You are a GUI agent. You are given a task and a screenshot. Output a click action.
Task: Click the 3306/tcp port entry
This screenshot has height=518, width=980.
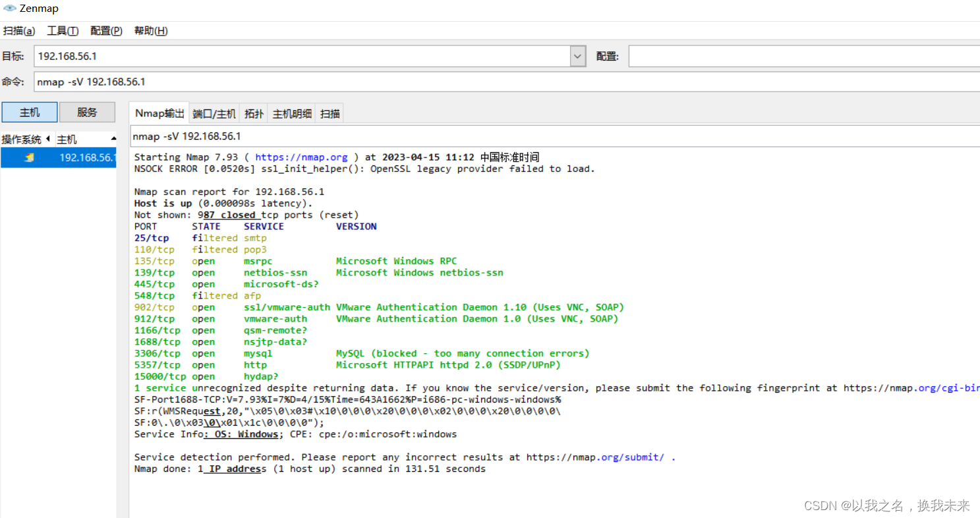click(x=157, y=353)
